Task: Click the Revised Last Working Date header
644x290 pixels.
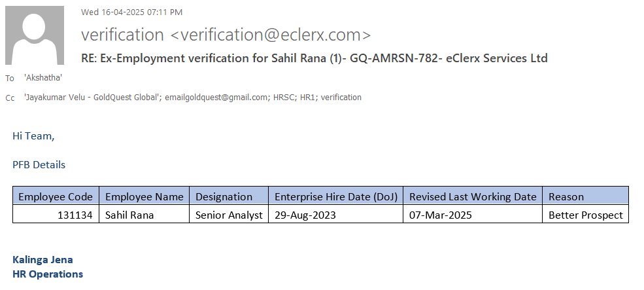Action: [473, 196]
